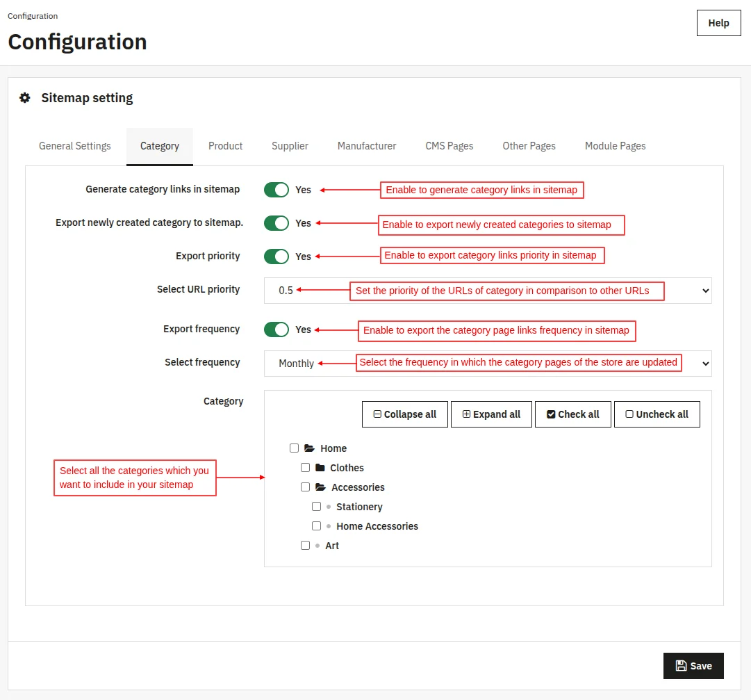Select the Art tree label
Viewport: 751px width, 700px height.
(332, 546)
